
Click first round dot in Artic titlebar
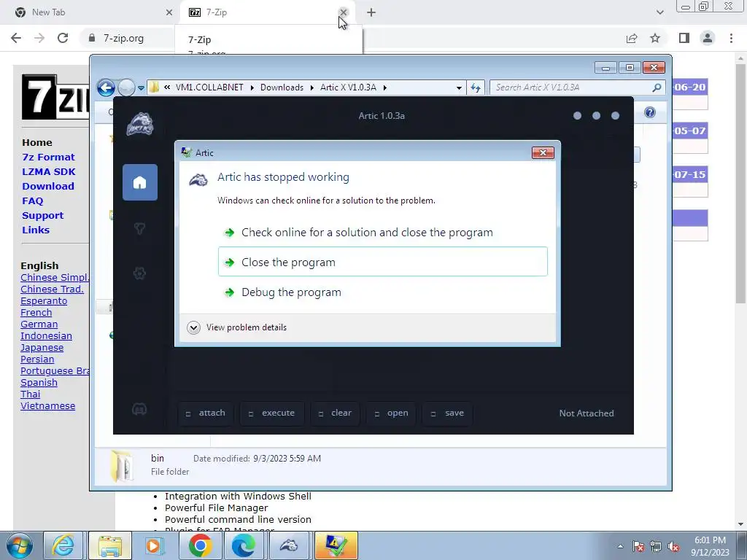pos(578,116)
